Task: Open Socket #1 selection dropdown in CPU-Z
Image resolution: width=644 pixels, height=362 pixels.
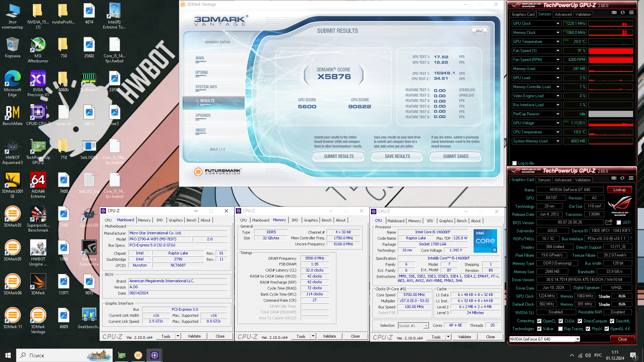Action: (x=426, y=326)
